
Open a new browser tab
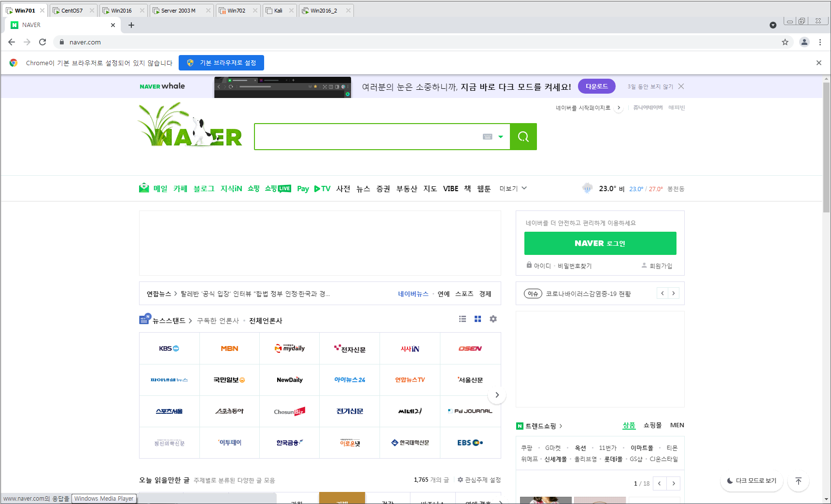(x=131, y=25)
